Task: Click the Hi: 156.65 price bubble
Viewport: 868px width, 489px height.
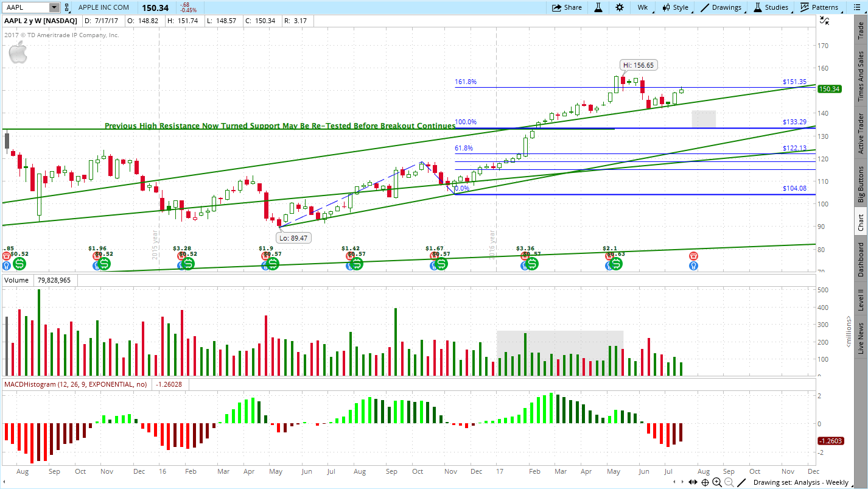Action: point(639,65)
